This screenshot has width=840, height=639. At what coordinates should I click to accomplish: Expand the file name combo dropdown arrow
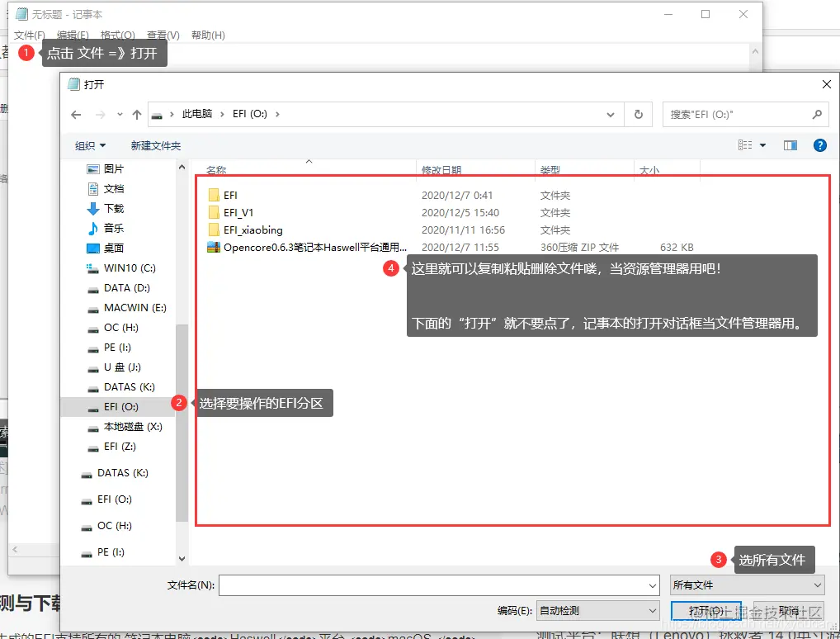[653, 585]
